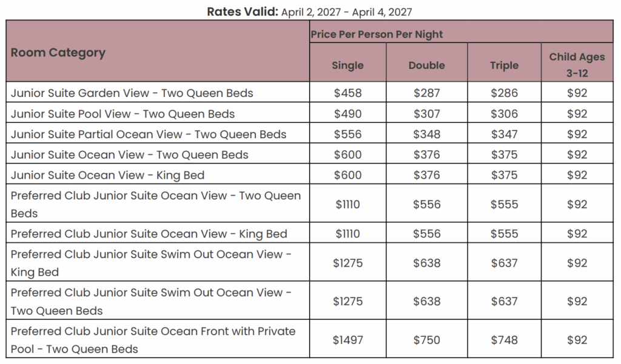Click Junior Suite Garden View row label
Screen dimensions: 621x364
[x=132, y=93]
